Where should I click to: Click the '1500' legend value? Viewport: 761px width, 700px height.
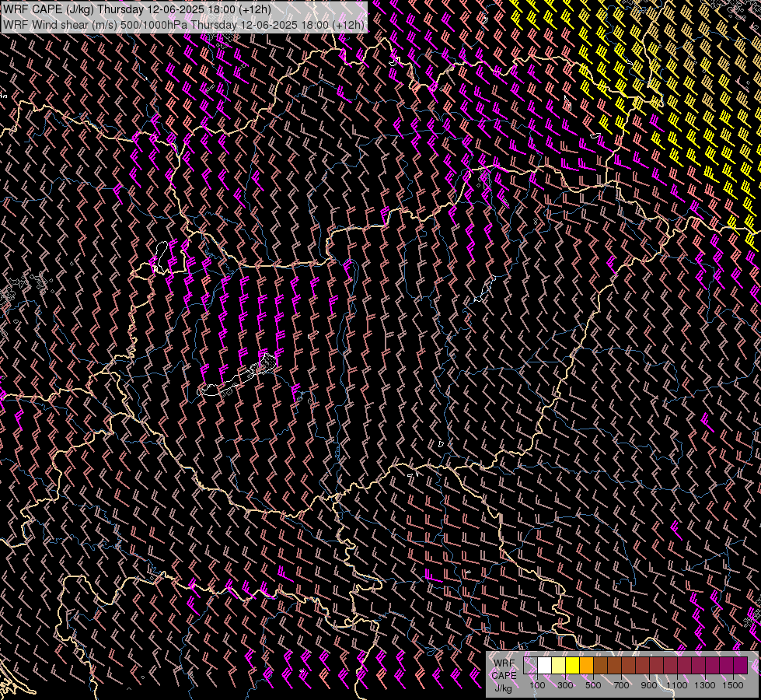click(733, 685)
